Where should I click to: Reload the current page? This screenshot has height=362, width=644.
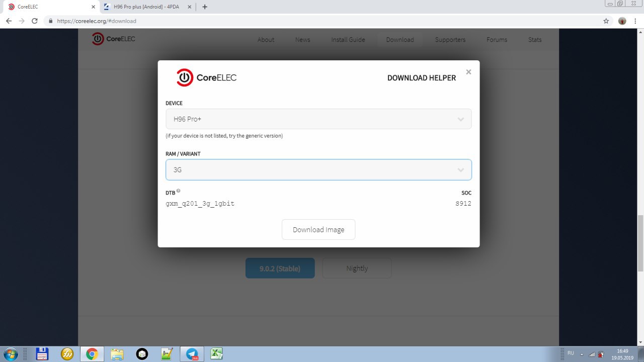(x=35, y=21)
